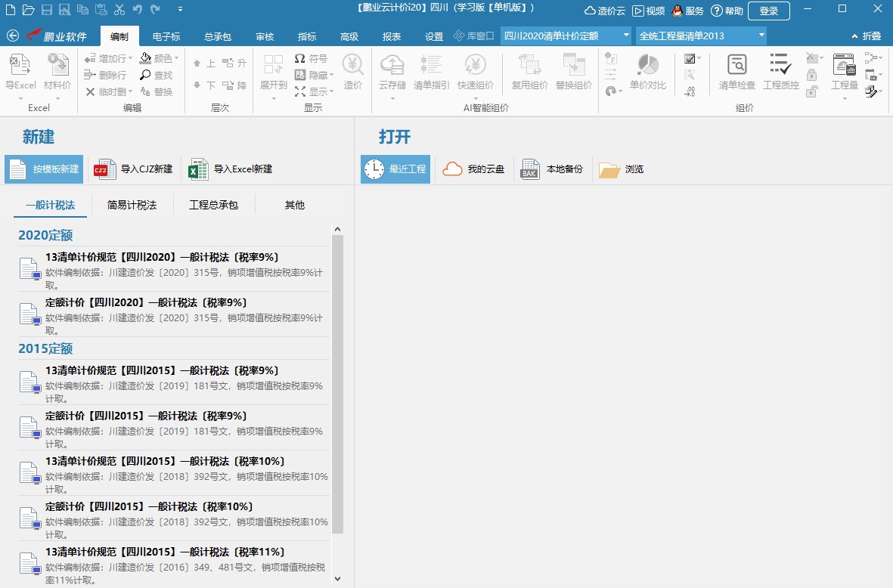
Task: Switch to the 指标 ribbon tab
Action: click(x=307, y=36)
